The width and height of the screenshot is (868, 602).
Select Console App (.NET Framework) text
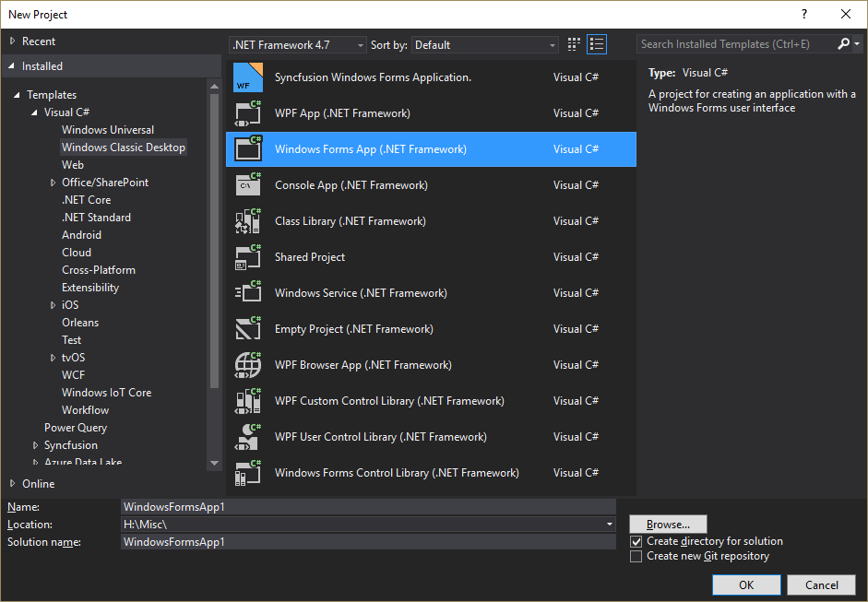point(351,185)
